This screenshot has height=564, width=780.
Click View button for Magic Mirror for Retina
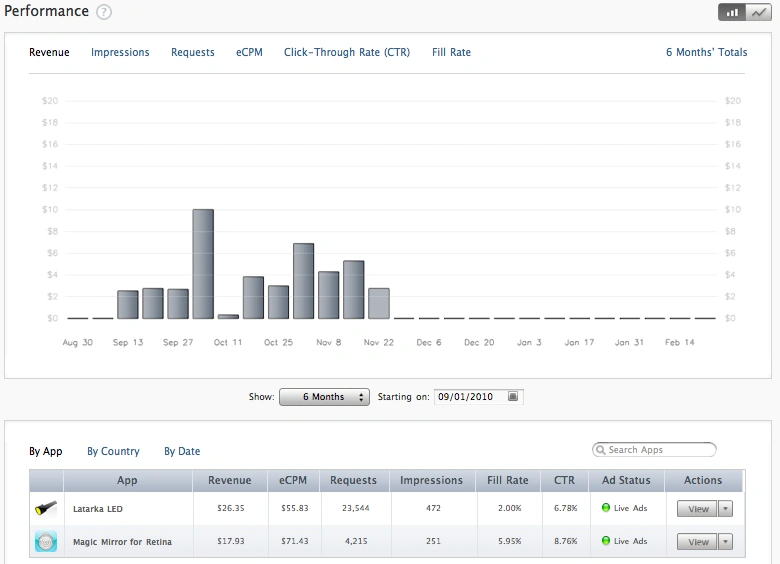[697, 542]
